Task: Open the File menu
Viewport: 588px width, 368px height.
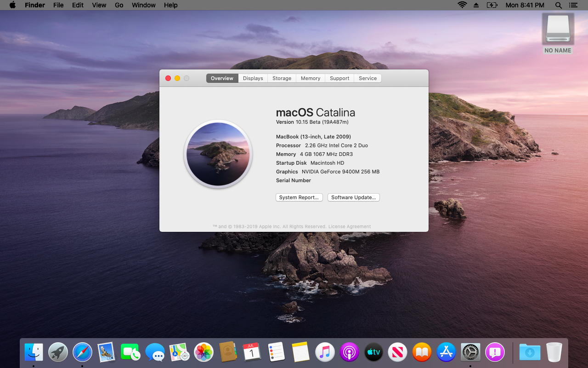Action: 58,5
